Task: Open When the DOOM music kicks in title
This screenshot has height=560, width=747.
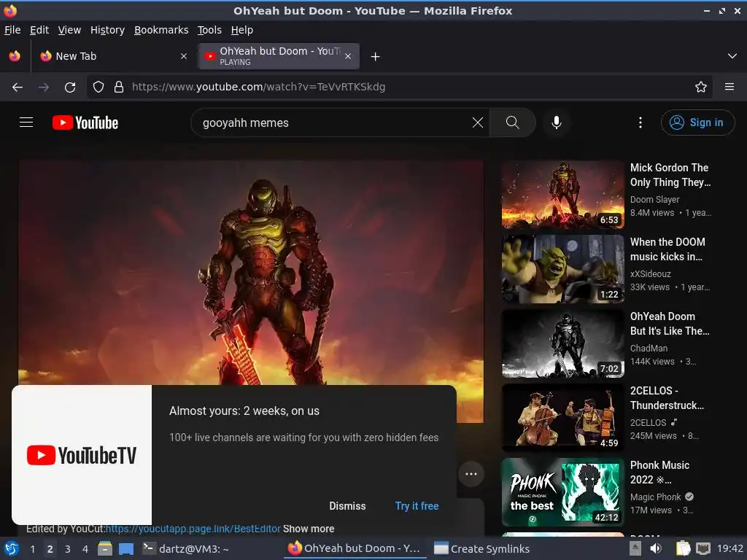Action: [x=667, y=249]
